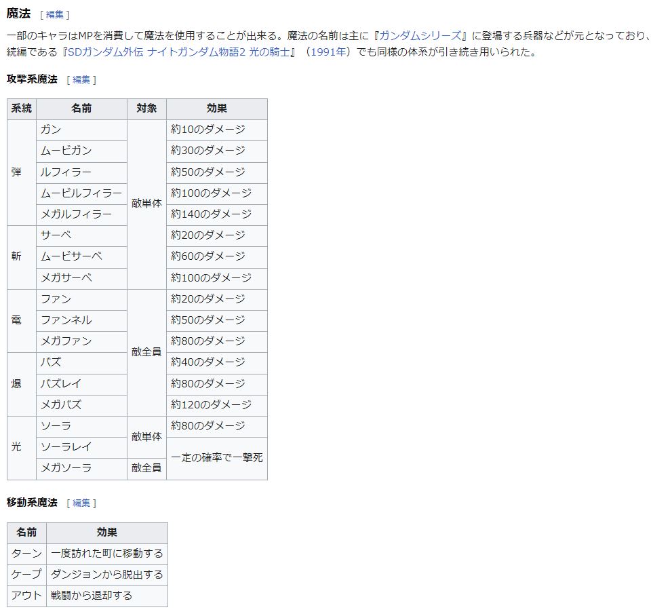Click the 系統 column header
The height and width of the screenshot is (616, 672).
point(21,109)
